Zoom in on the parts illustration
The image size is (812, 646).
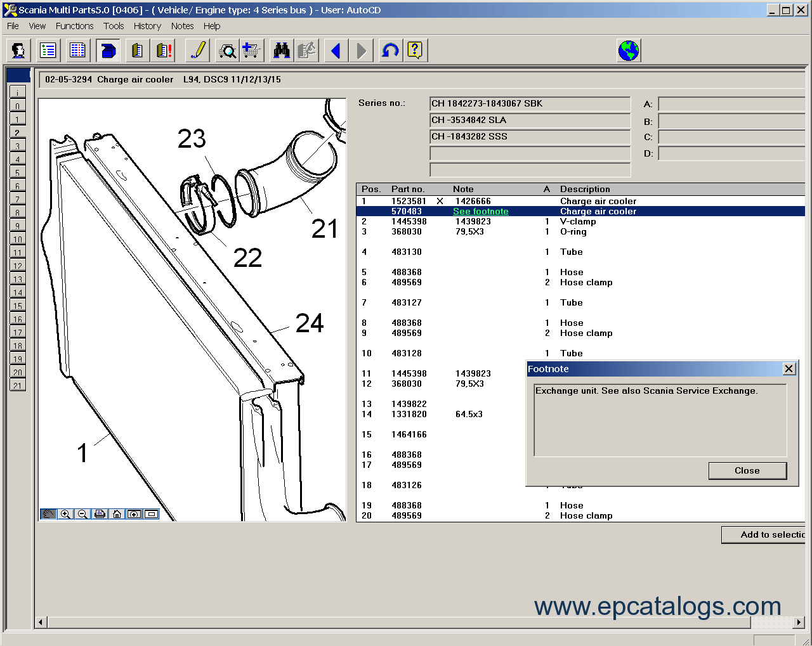(65, 514)
